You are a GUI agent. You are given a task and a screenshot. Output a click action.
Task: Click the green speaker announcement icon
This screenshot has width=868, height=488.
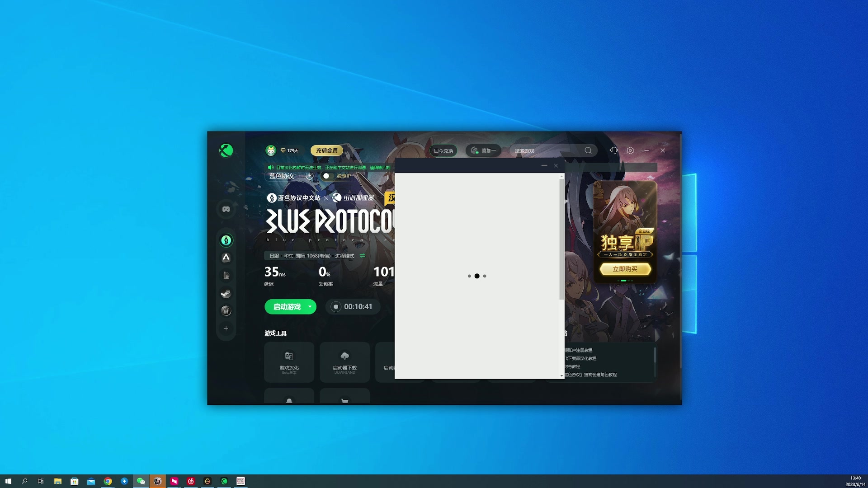pos(270,168)
